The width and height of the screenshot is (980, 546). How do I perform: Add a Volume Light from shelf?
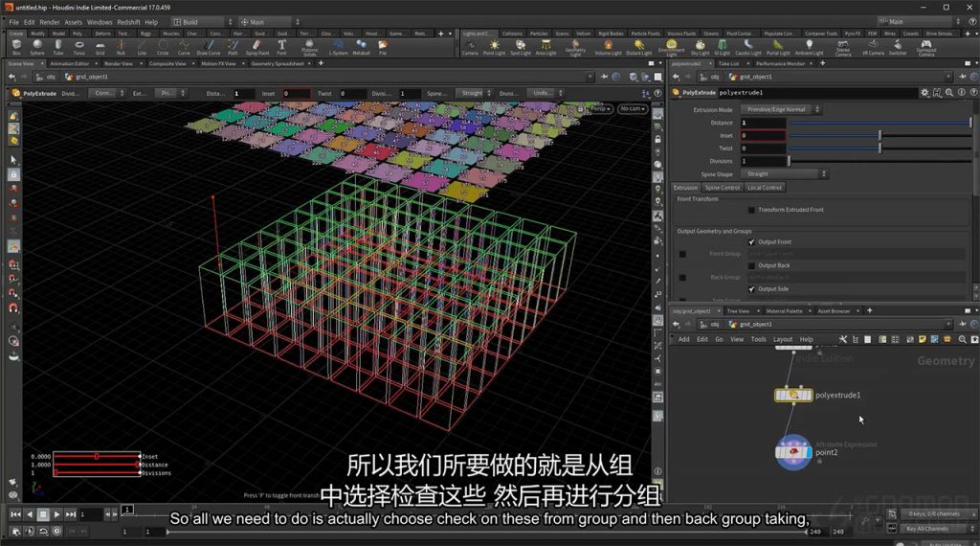(608, 47)
